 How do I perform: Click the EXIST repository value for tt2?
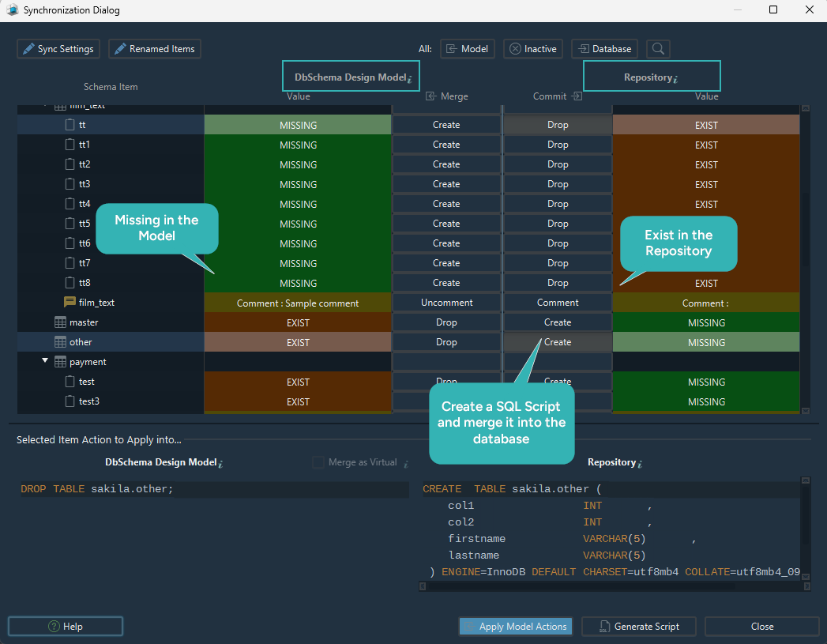coord(706,164)
